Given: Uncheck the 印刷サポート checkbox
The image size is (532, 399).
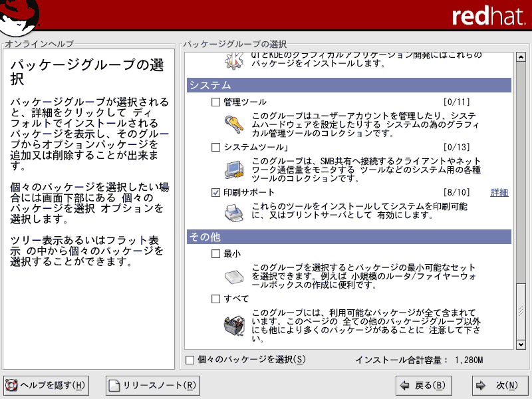Looking at the screenshot, I should [x=215, y=193].
